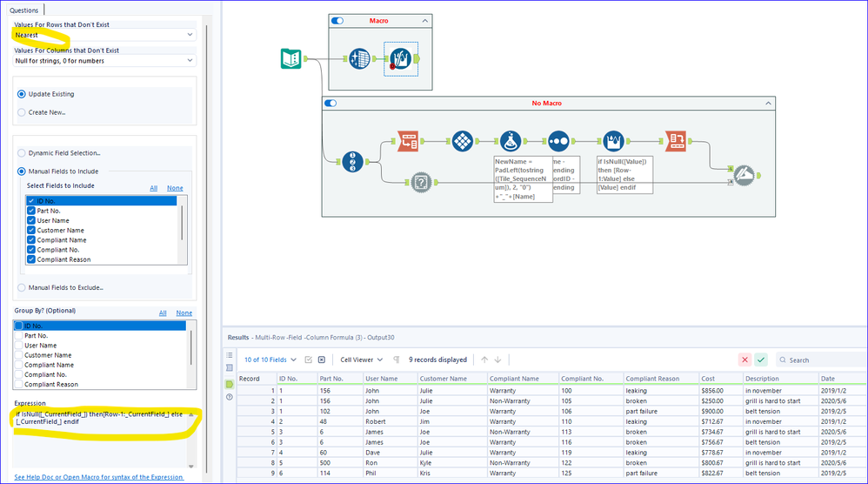Uncheck the Part No. field checkbox
This screenshot has height=484, width=868.
pyautogui.click(x=31, y=211)
